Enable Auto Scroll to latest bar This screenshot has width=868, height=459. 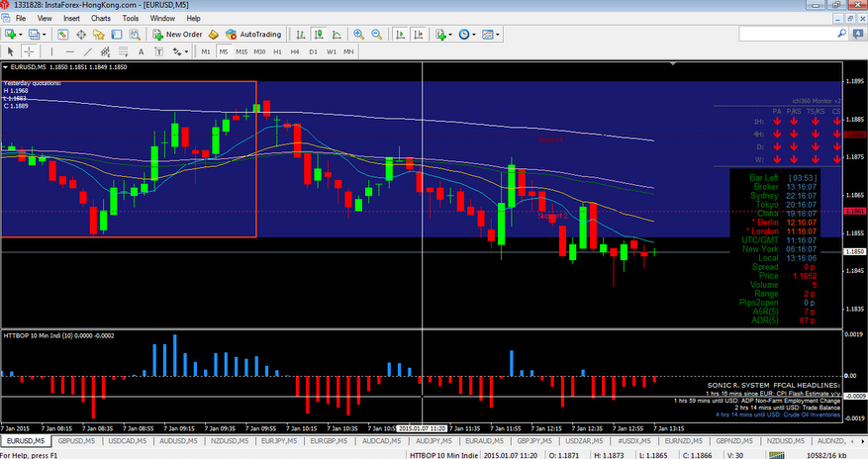click(x=400, y=35)
